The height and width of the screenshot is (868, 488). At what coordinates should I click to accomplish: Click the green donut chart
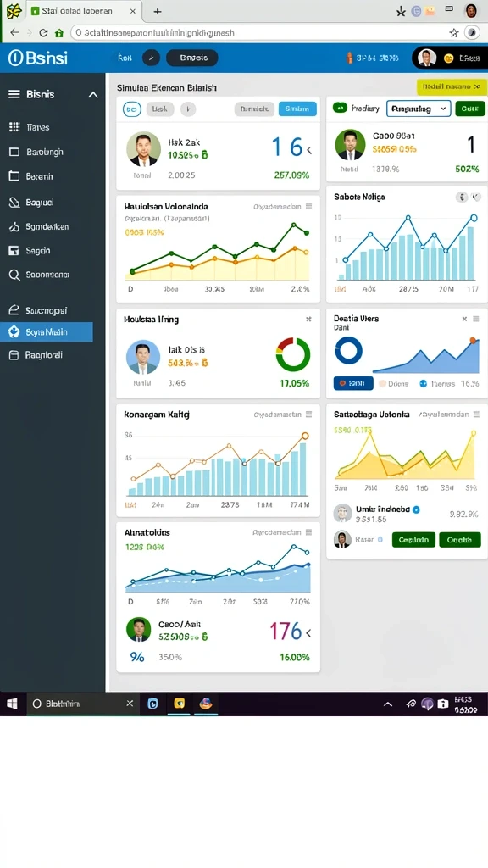click(x=293, y=355)
